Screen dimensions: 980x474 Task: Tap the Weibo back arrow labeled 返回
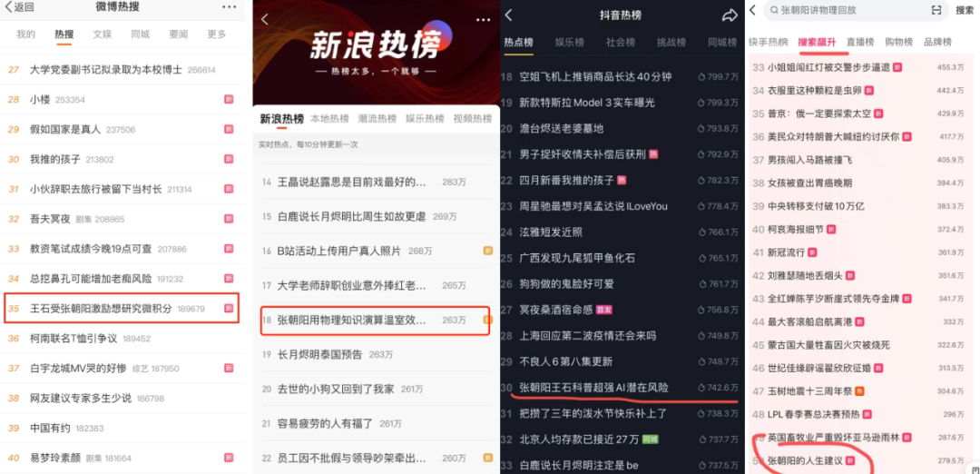pos(19,7)
